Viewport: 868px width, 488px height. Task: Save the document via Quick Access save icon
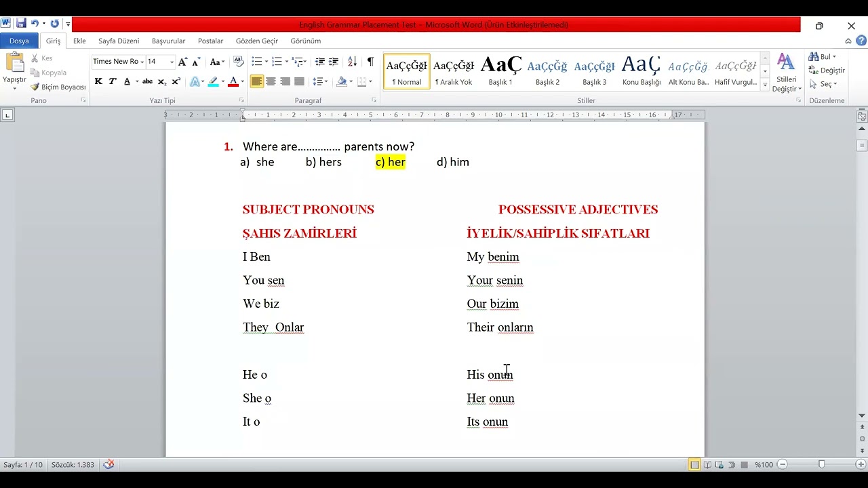pos(21,24)
